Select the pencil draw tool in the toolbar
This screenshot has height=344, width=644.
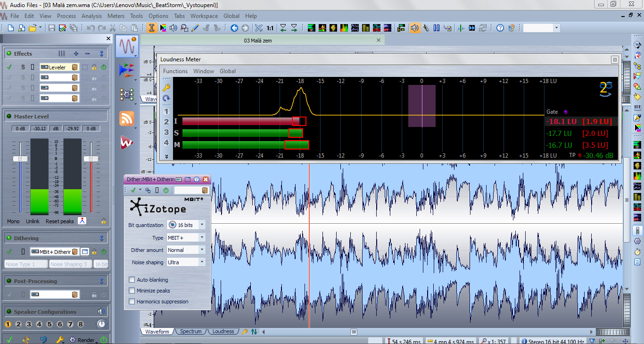point(195,28)
